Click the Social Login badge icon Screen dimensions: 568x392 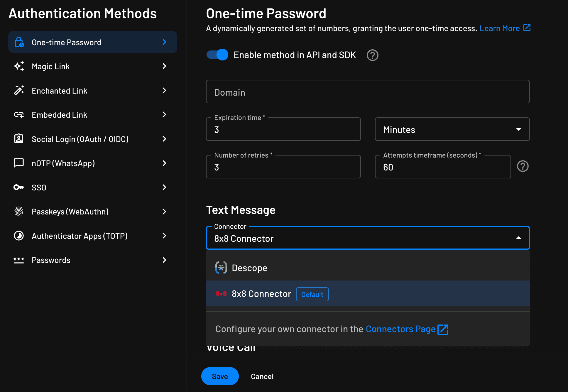19,138
